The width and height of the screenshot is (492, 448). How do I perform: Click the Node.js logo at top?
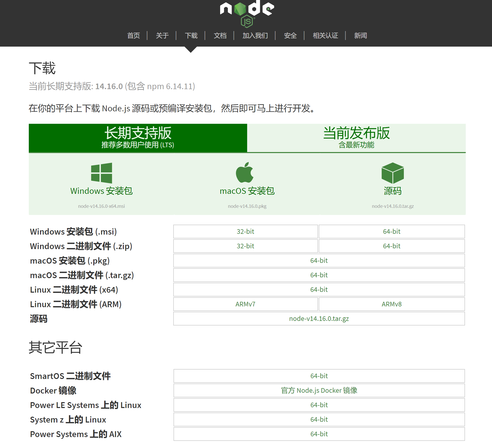(x=247, y=13)
